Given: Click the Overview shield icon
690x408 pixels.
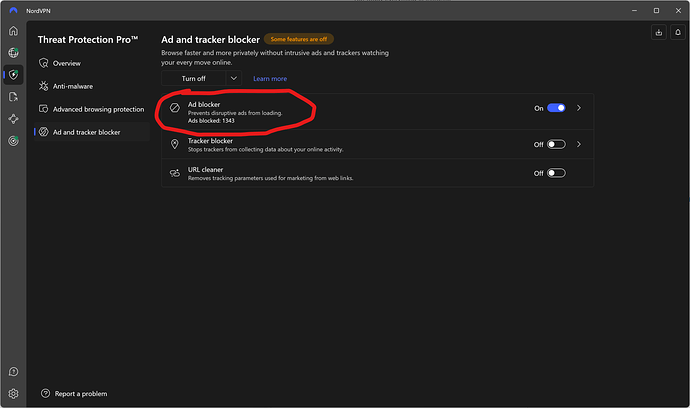Looking at the screenshot, I should coord(44,63).
